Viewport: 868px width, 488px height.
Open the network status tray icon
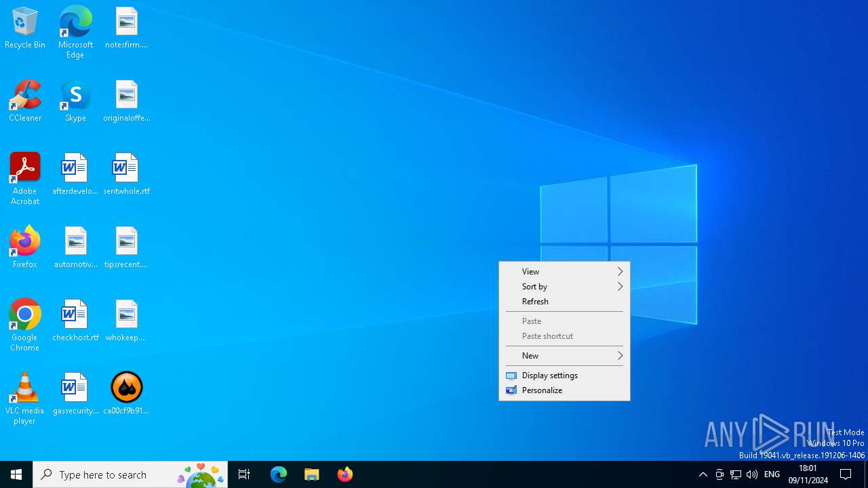pyautogui.click(x=736, y=474)
